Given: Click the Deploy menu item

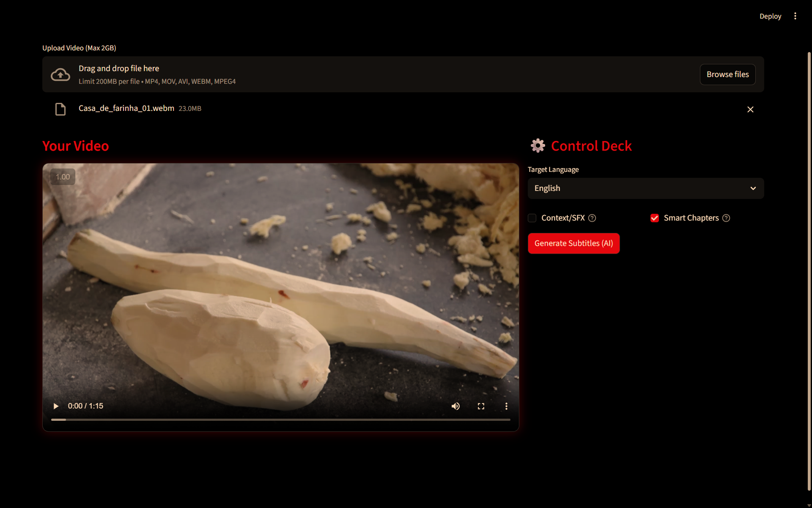Looking at the screenshot, I should pos(770,16).
